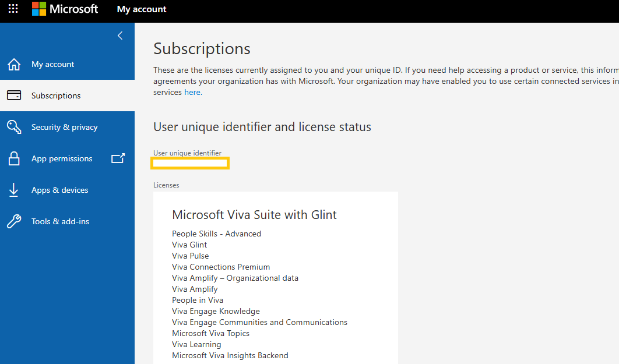
Task: Select the 'Viva Pulse' license entry
Action: (190, 256)
